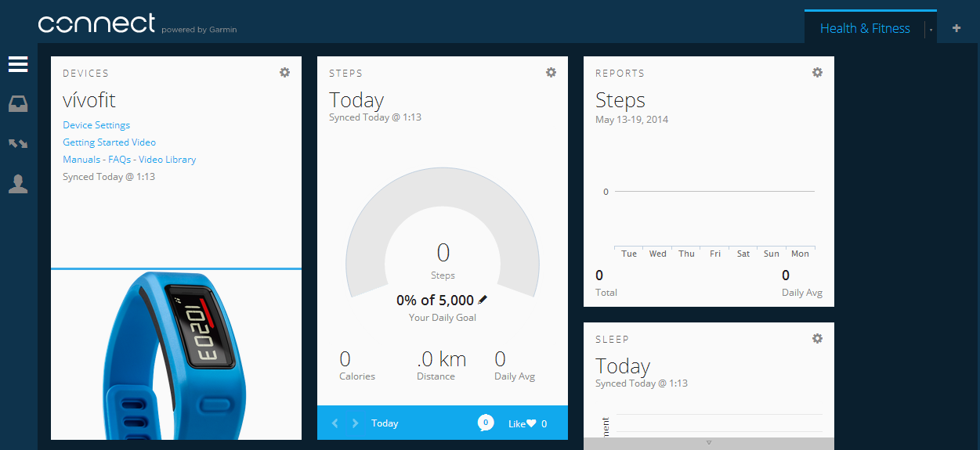Screen dimensions: 980x450
Task: Click '0% of 5,000' goal text
Action: pyautogui.click(x=435, y=301)
